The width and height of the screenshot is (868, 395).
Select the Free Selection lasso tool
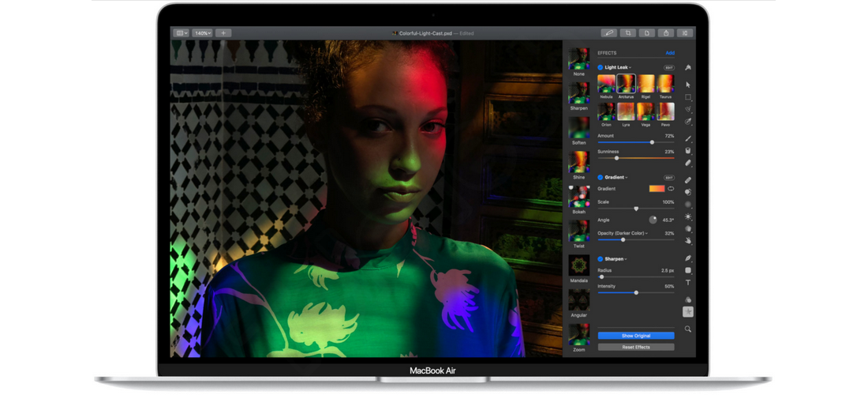pos(688,109)
